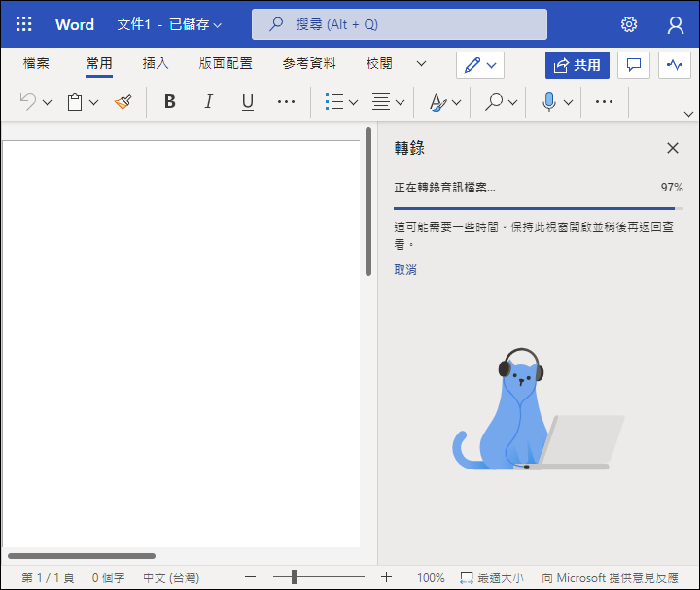
Task: Click the 共用 share button
Action: 577,65
